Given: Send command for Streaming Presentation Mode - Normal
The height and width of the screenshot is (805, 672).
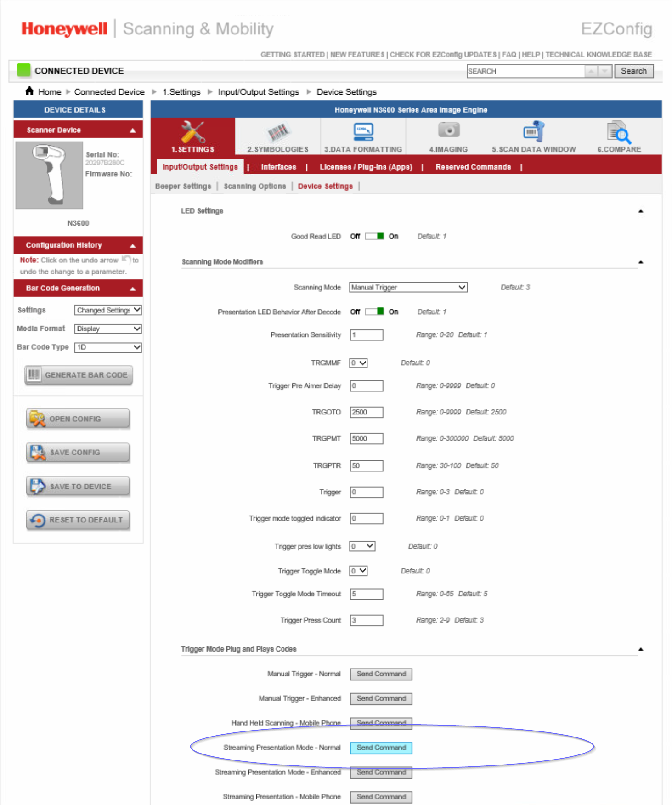Looking at the screenshot, I should point(381,748).
